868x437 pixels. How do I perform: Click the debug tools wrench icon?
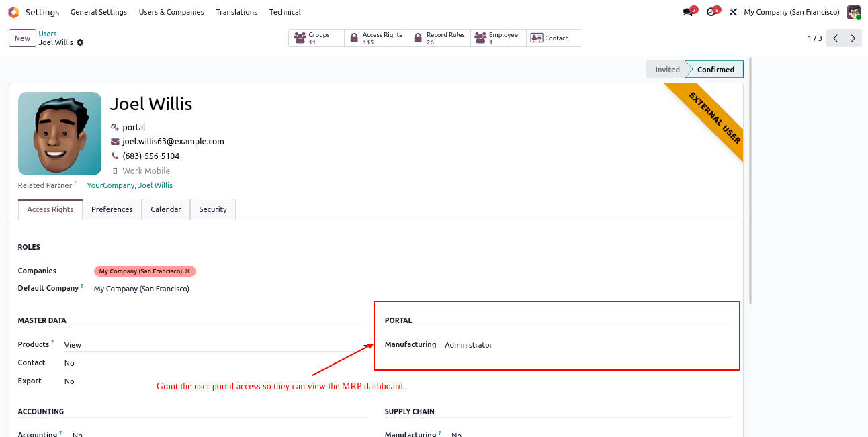[733, 12]
